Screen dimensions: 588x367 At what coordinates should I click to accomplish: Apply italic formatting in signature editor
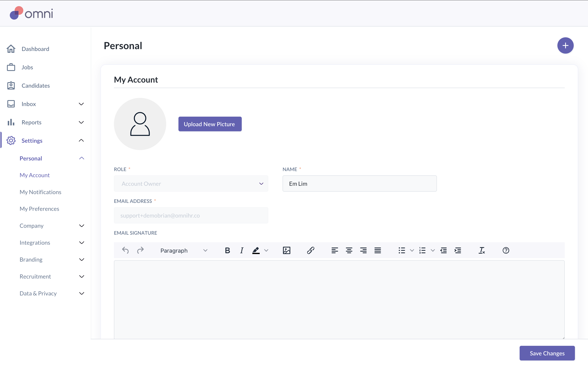[x=242, y=250]
